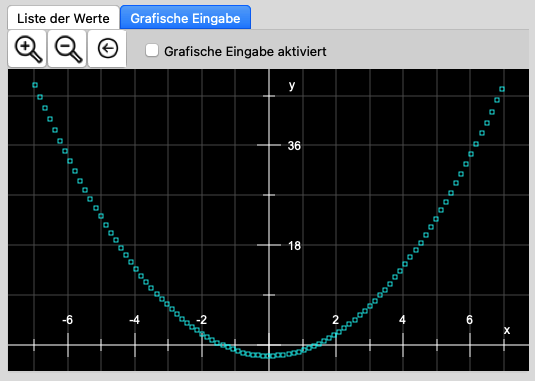Image resolution: width=535 pixels, height=381 pixels.
Task: Select the Grafische Eingabe tab
Action: pyautogui.click(x=185, y=18)
